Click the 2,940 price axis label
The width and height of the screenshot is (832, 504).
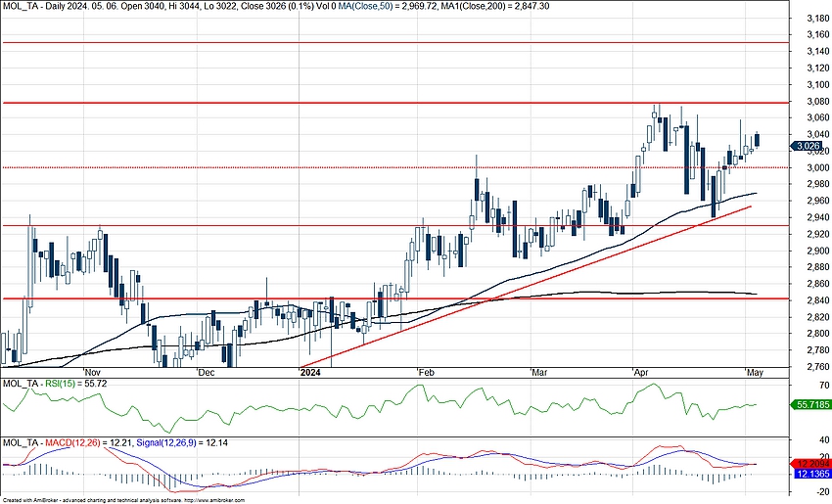[x=817, y=217]
